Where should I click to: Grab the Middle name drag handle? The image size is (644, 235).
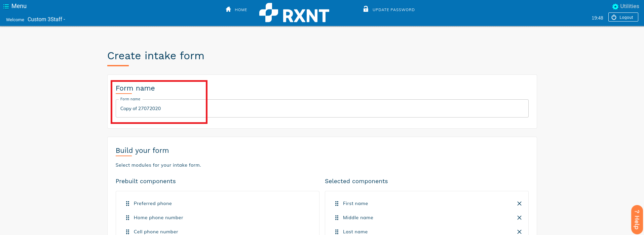pos(337,217)
